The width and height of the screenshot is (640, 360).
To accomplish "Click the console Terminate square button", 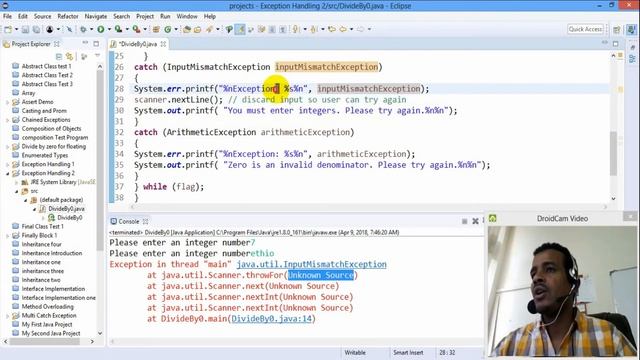I will coord(464,221).
